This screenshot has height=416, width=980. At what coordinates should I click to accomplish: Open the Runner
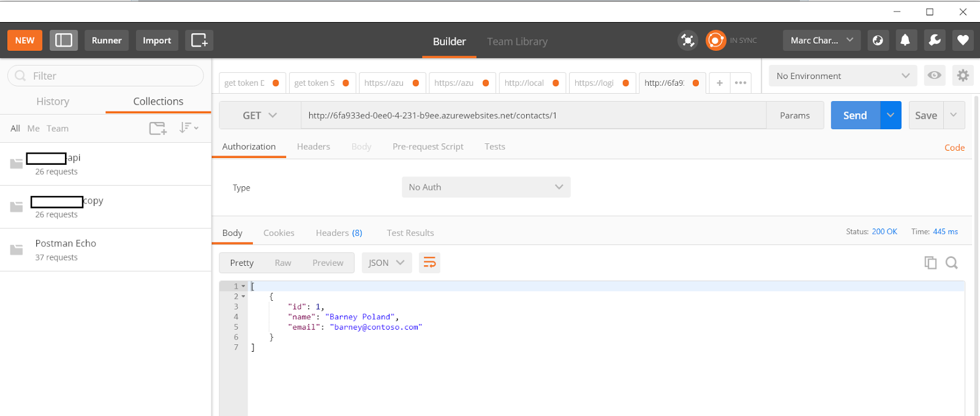point(107,40)
